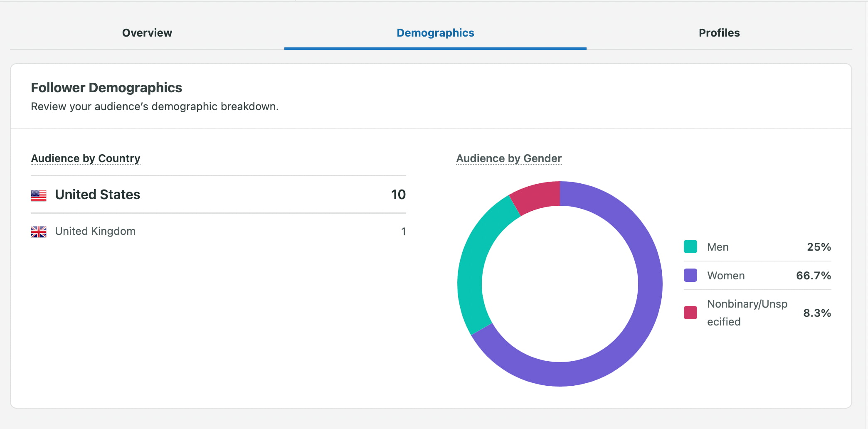The height and width of the screenshot is (429, 868).
Task: Click the pink Nonbinary/Unspecified legend marker
Action: [690, 312]
